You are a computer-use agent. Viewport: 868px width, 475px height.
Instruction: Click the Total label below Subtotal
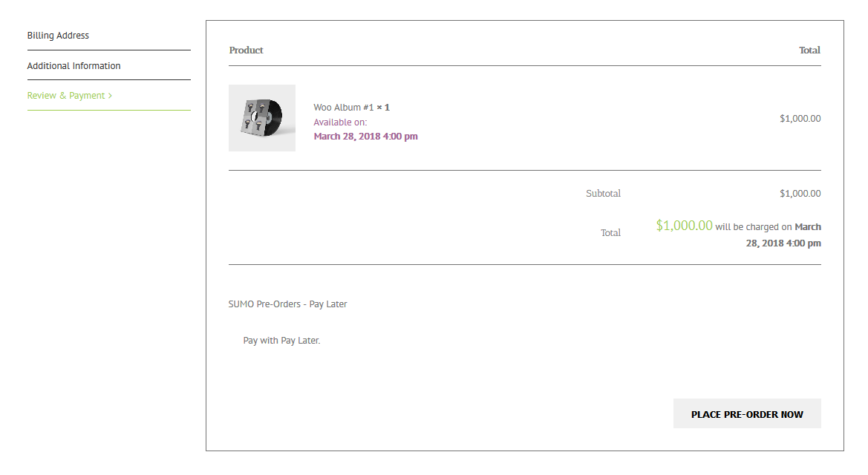pos(610,233)
